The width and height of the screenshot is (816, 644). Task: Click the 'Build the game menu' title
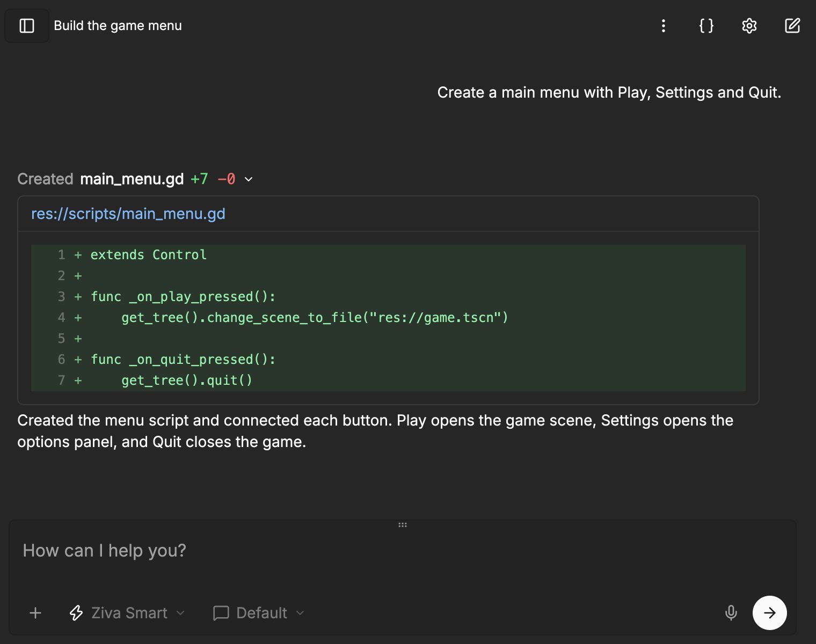click(118, 26)
